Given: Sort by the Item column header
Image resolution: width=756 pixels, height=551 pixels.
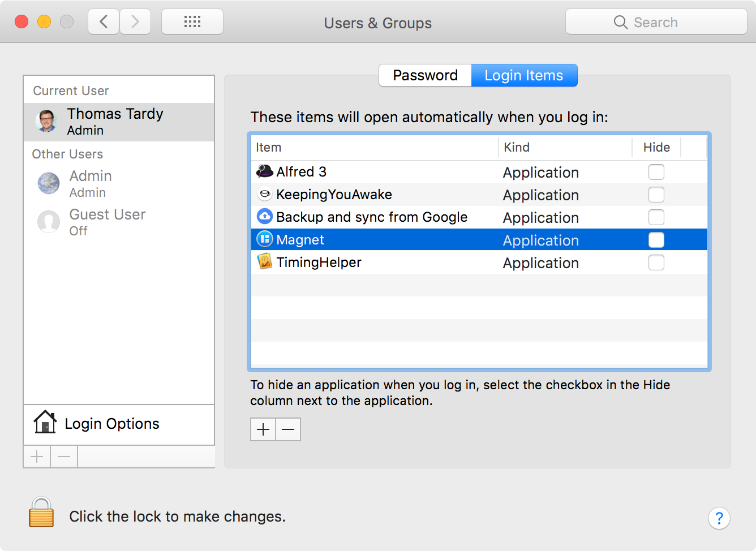Looking at the screenshot, I should (x=374, y=148).
